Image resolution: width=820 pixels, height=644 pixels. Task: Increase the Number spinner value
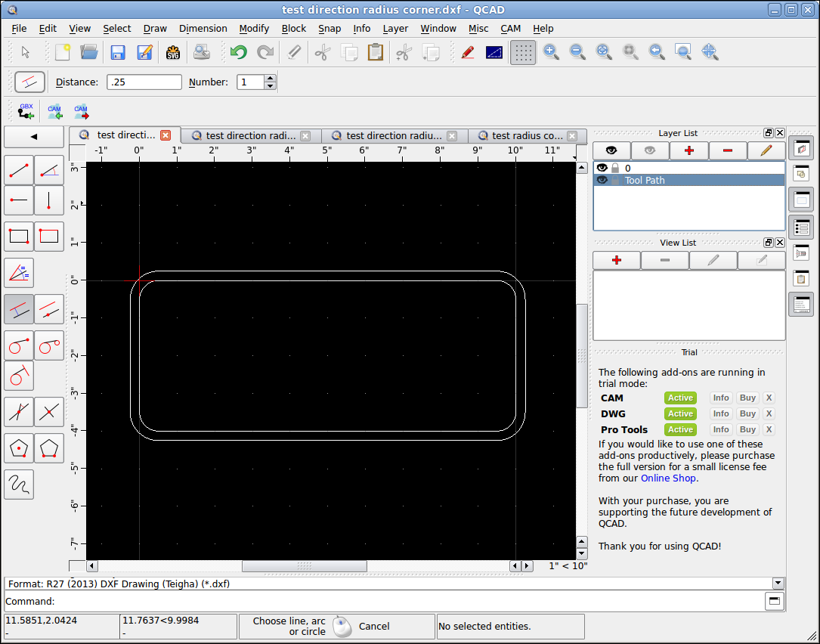(270, 79)
